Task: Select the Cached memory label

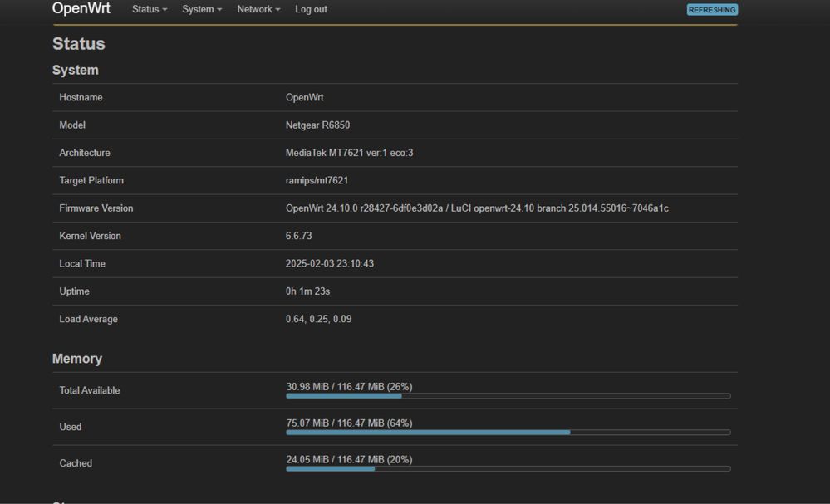Action: [76, 463]
